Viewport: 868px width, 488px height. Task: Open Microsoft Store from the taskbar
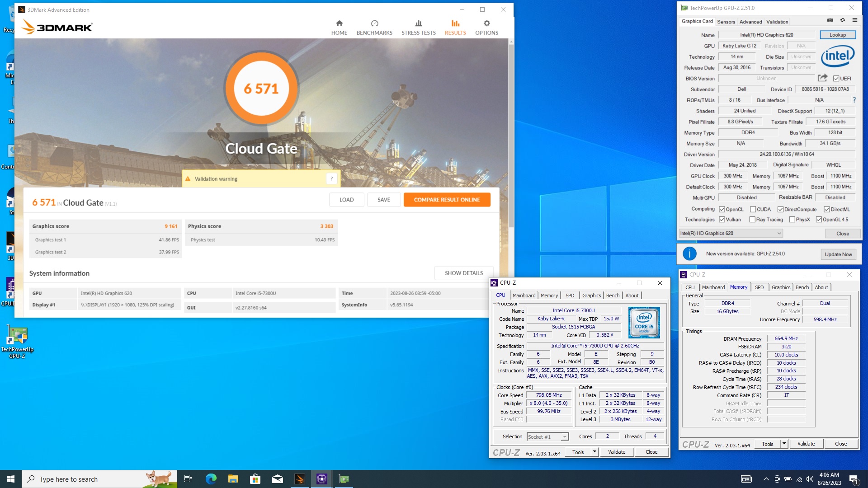(255, 479)
